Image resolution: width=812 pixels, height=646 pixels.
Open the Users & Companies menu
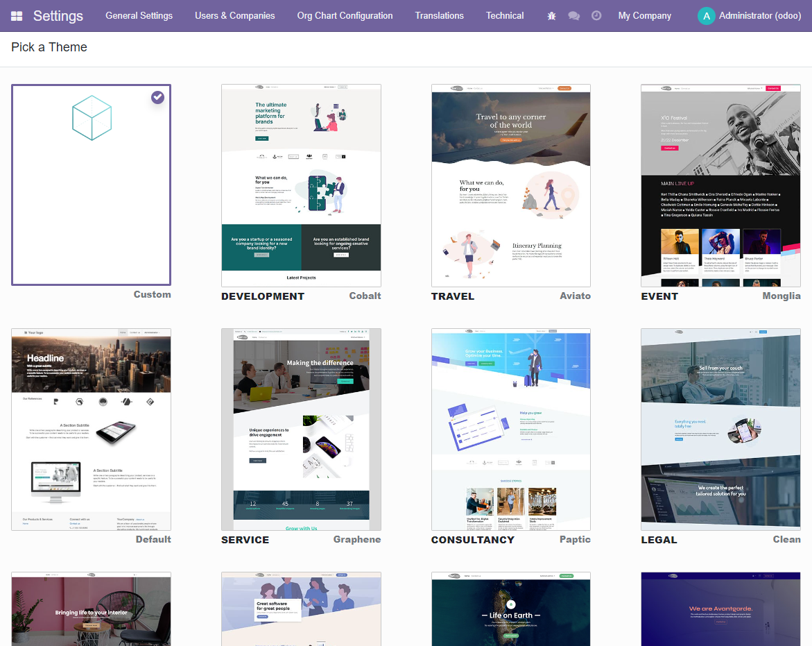coord(234,16)
